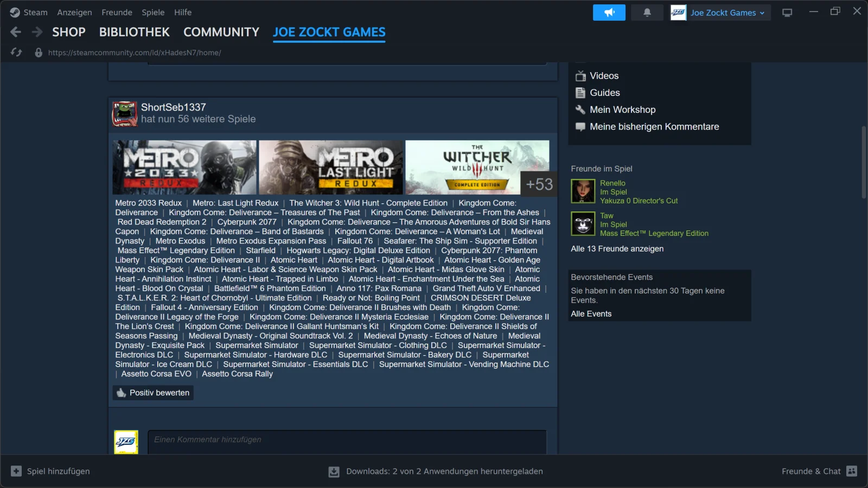Go forward with the right arrow
Viewport: 868px width, 488px height.
[37, 32]
